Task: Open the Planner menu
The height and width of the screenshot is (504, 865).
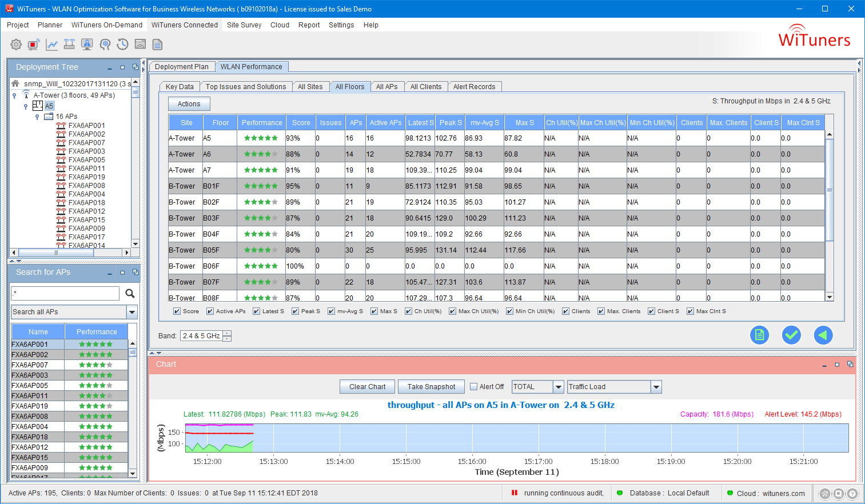Action: coord(50,25)
